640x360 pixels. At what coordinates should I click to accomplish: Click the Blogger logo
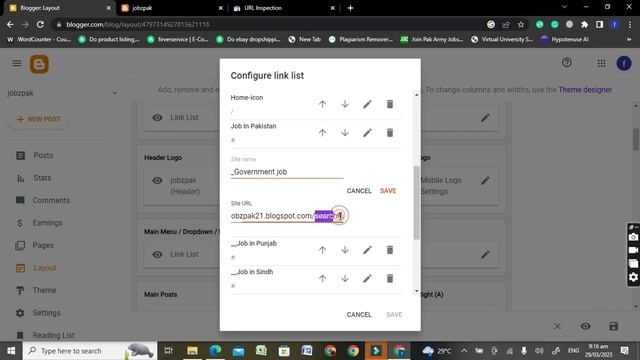(39, 64)
